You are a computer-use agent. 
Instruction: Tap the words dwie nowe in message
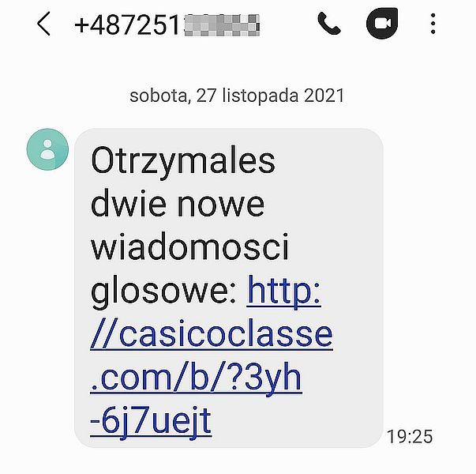(178, 203)
